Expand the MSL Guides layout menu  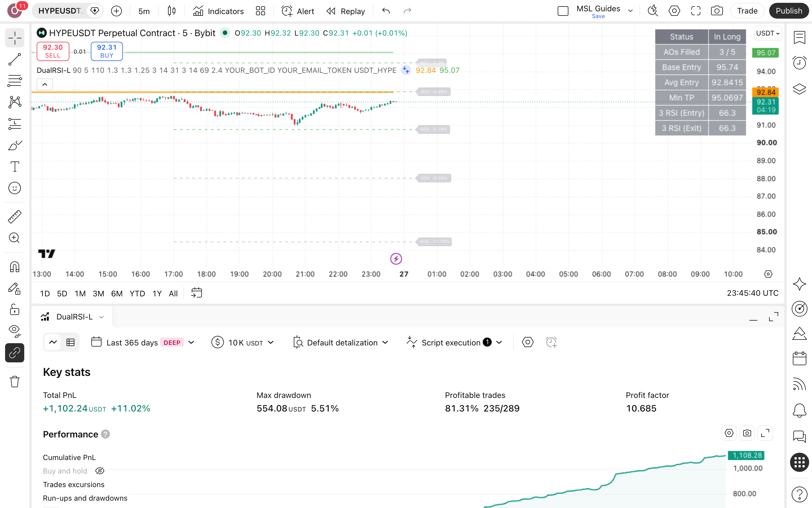pyautogui.click(x=630, y=11)
